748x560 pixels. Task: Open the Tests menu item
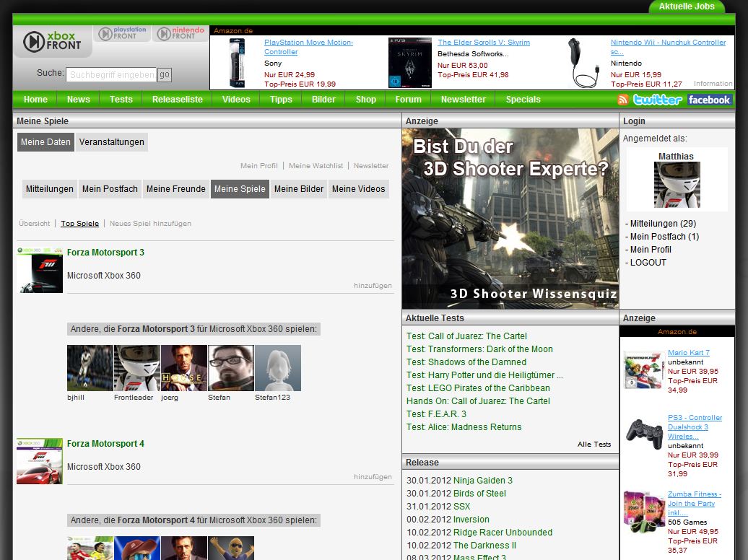(121, 100)
